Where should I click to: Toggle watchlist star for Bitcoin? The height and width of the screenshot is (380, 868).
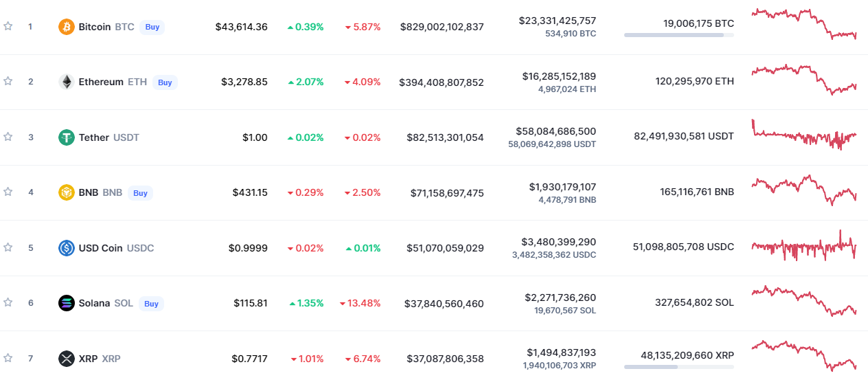coord(8,26)
